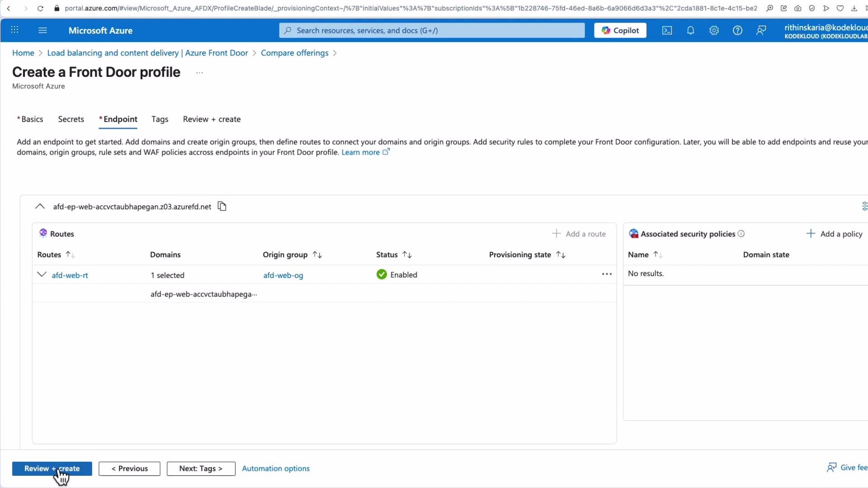Open the Learn more link

tap(365, 152)
